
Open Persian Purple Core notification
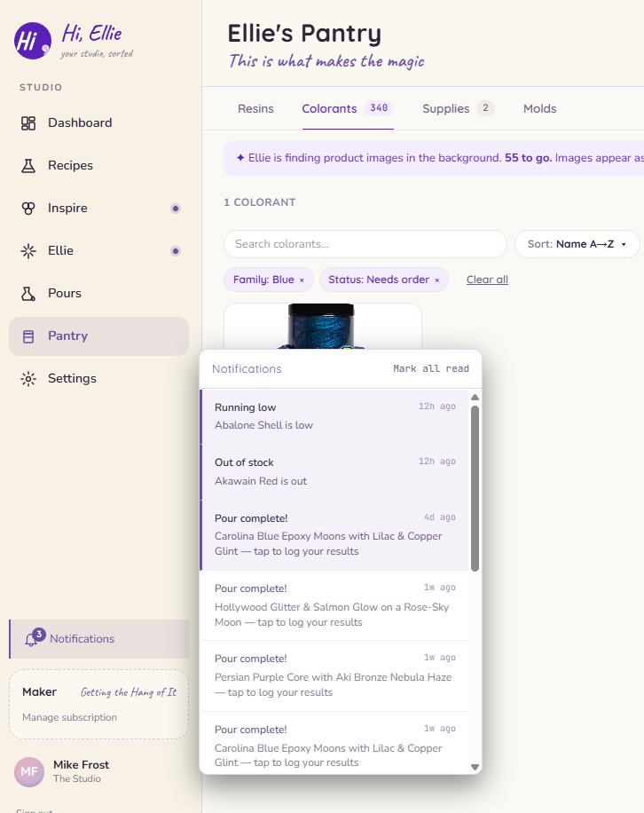(334, 676)
